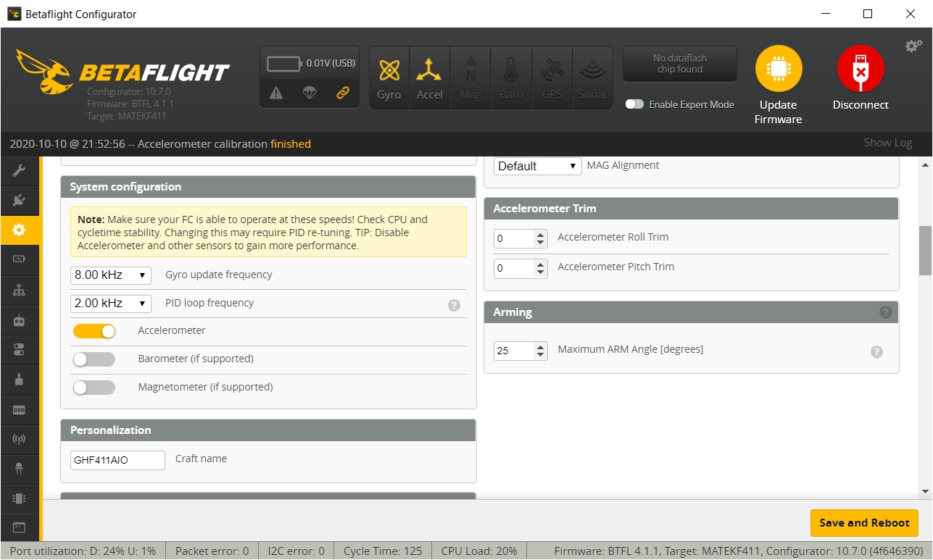Click the Sonar sensor indicator

click(592, 78)
